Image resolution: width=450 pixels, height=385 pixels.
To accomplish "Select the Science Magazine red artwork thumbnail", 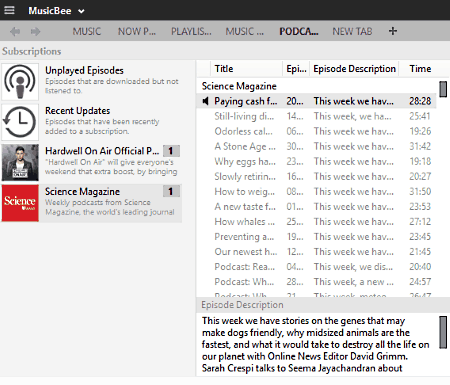I will [20, 203].
